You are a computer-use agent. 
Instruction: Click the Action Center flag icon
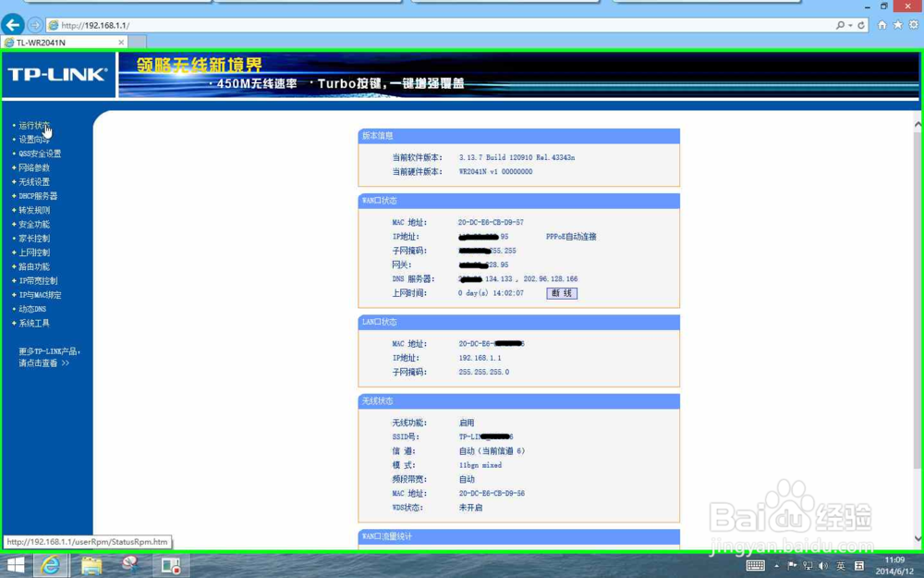793,566
